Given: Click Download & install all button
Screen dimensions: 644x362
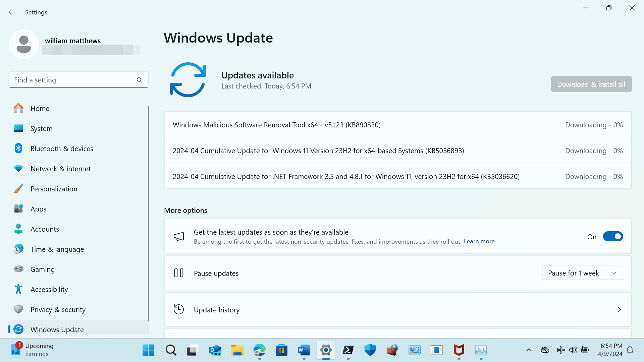Looking at the screenshot, I should click(591, 84).
